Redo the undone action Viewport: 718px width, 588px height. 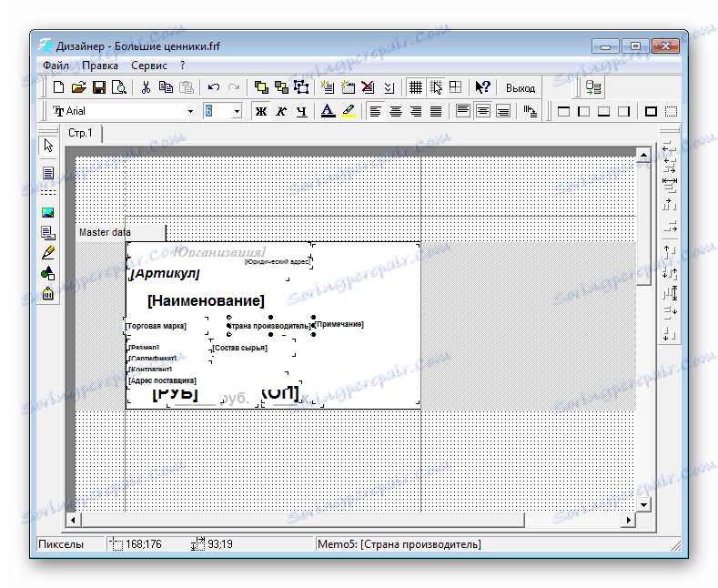coord(234,87)
